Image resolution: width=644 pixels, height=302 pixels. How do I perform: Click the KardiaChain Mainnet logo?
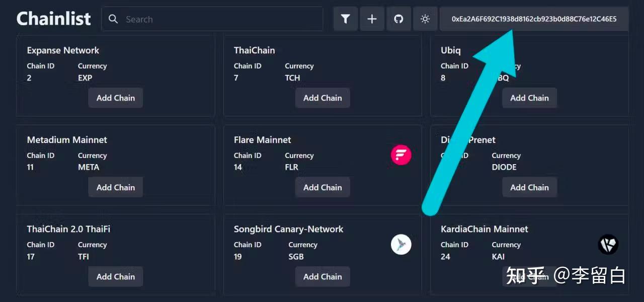pyautogui.click(x=608, y=244)
